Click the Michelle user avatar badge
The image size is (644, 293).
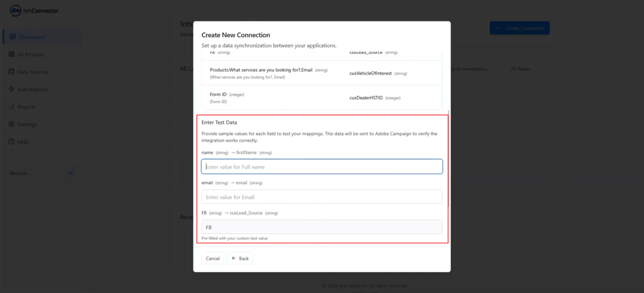[70, 173]
